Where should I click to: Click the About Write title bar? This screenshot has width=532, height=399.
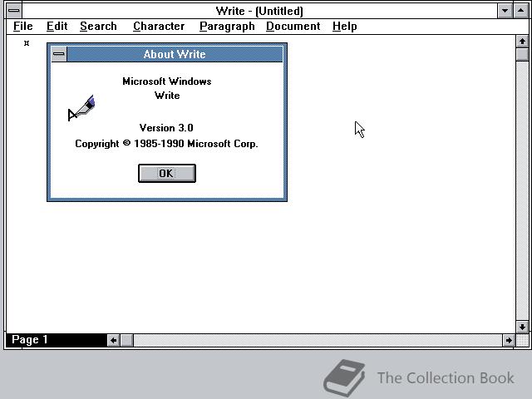pyautogui.click(x=175, y=54)
